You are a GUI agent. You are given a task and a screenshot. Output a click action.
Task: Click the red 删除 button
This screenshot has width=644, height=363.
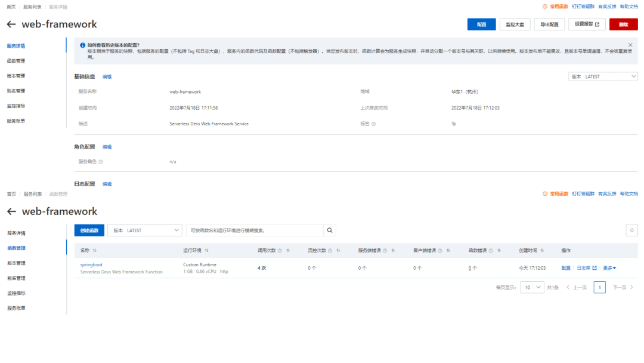click(624, 24)
